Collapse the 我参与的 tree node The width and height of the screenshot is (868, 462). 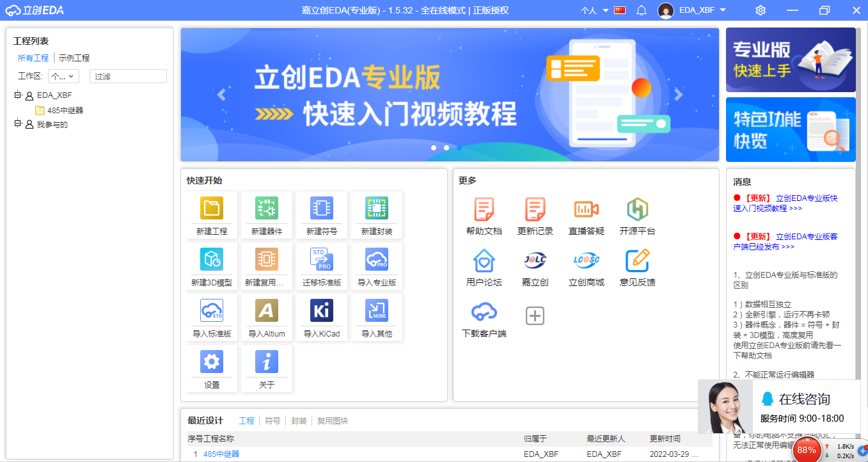(x=17, y=124)
